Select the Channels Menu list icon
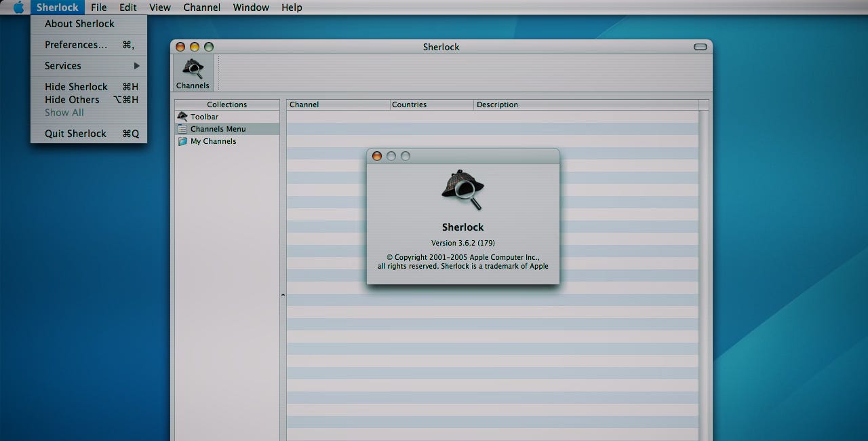This screenshot has height=441, width=868. coord(182,129)
